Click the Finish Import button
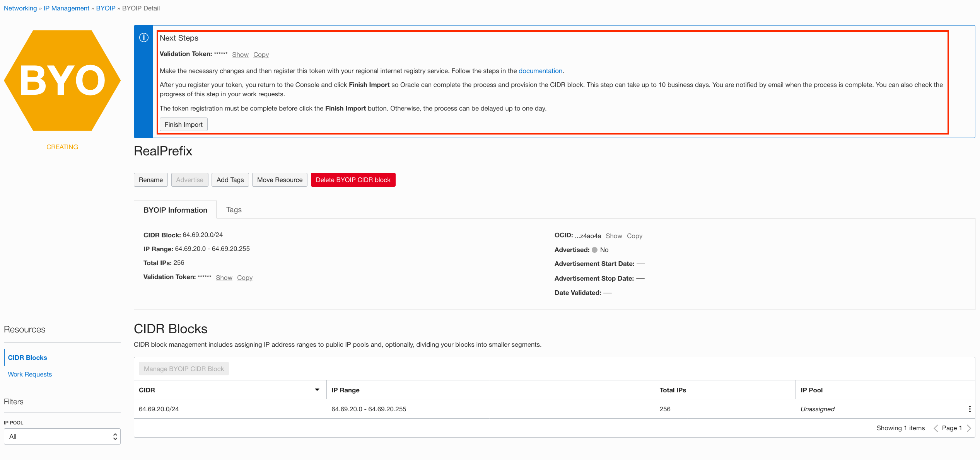The height and width of the screenshot is (460, 980). tap(183, 124)
